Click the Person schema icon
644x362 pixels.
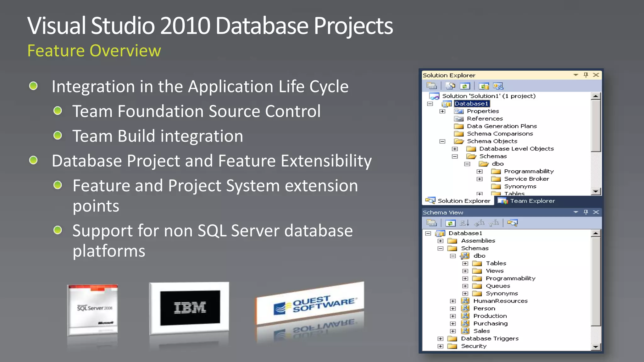465,308
